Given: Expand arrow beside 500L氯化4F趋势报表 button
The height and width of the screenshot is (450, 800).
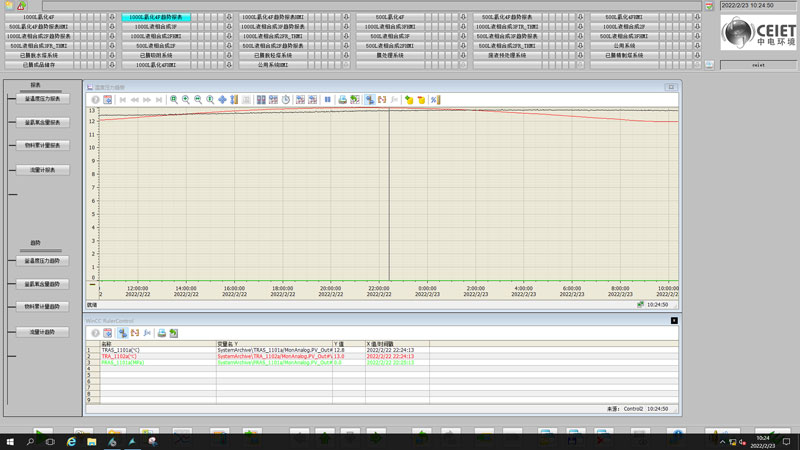Looking at the screenshot, I should pyautogui.click(x=580, y=17).
